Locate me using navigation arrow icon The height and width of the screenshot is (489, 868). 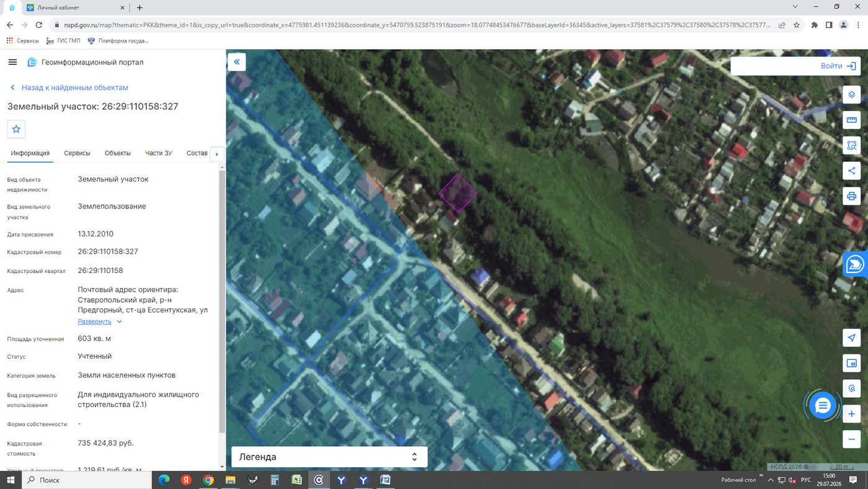coord(851,338)
